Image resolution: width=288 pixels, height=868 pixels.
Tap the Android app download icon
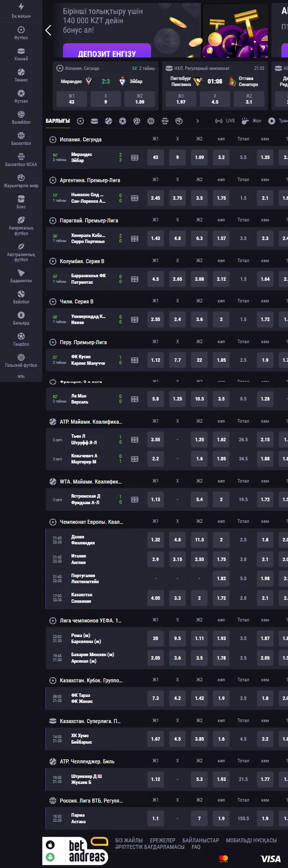(50, 857)
